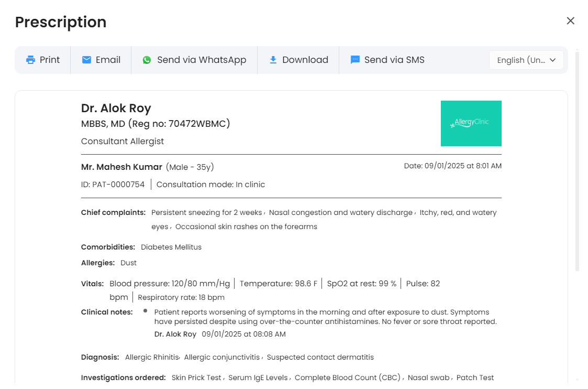
Task: Click the Prescription dialog title
Action: coord(61,22)
